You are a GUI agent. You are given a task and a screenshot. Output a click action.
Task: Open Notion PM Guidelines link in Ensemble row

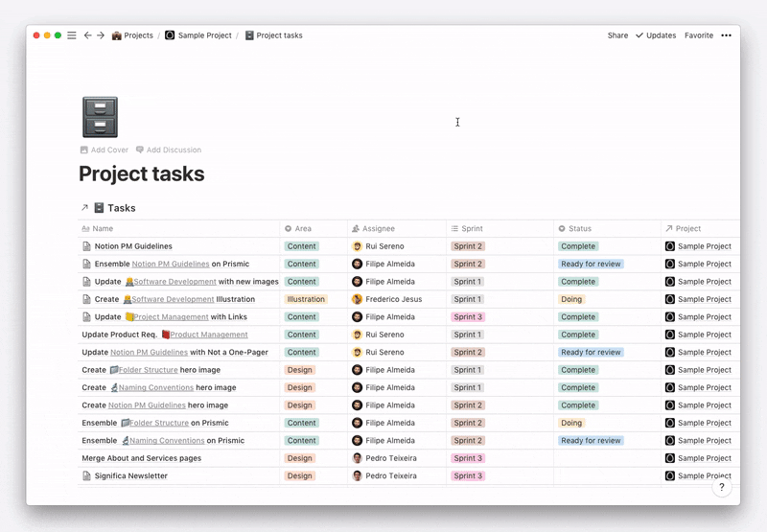171,264
